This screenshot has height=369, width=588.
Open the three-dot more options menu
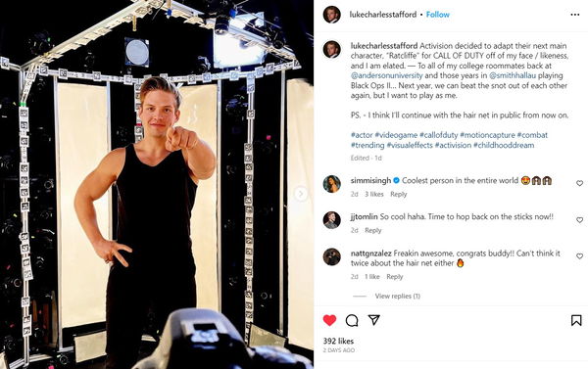point(575,15)
